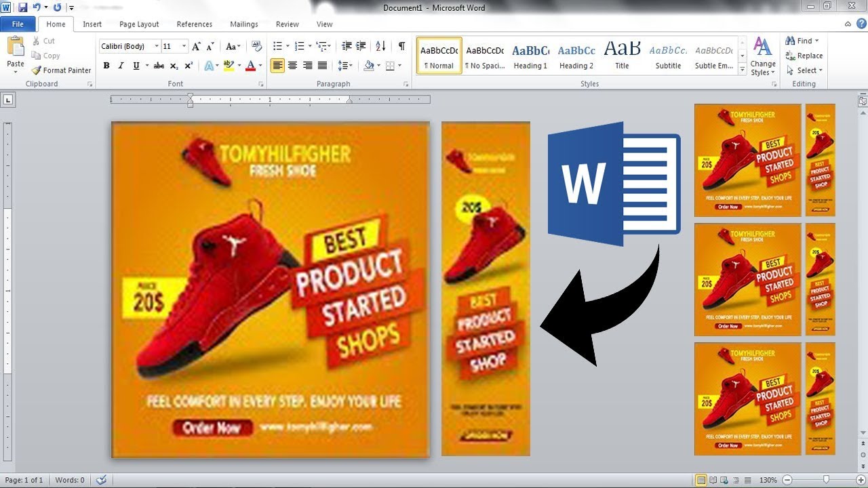Toggle Align Text Left
868x488 pixels.
tap(277, 66)
